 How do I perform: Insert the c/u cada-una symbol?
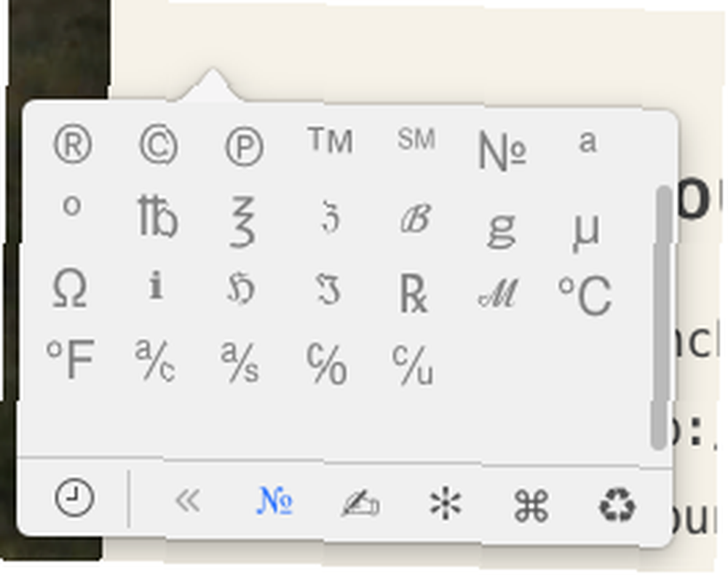click(413, 365)
